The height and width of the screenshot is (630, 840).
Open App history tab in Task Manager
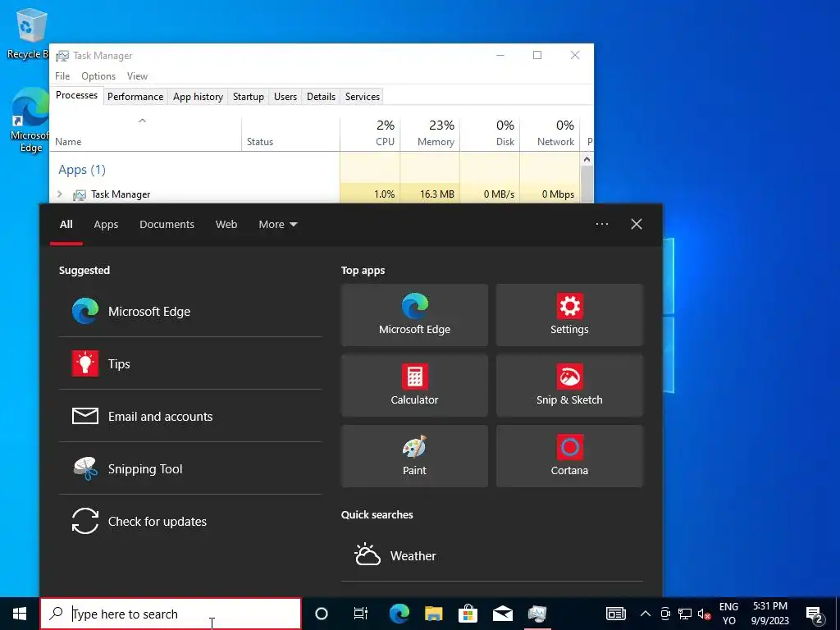pyautogui.click(x=198, y=97)
